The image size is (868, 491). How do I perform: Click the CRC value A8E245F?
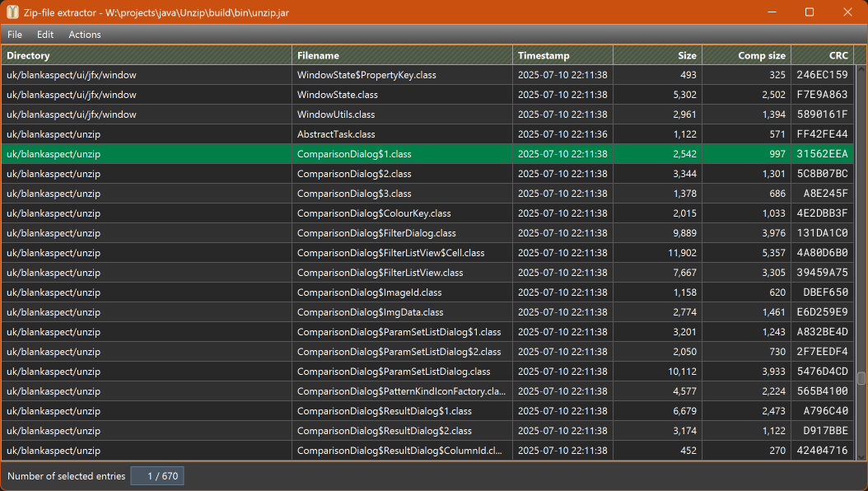pos(825,194)
